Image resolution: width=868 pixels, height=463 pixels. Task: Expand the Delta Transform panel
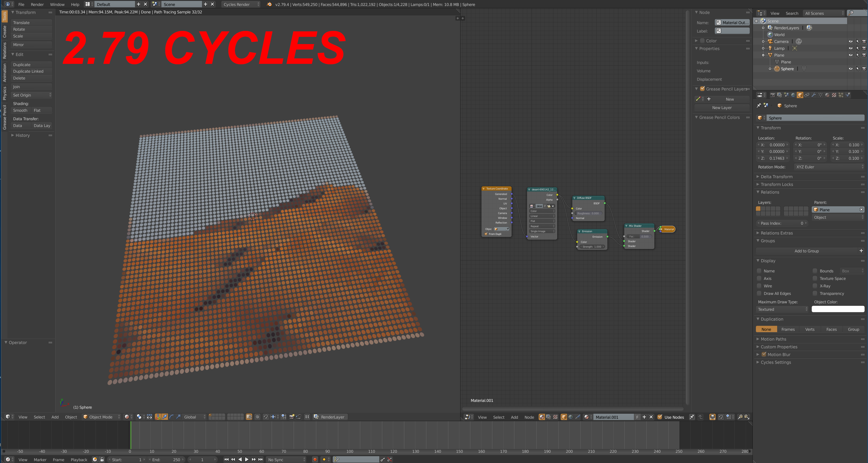[776, 177]
